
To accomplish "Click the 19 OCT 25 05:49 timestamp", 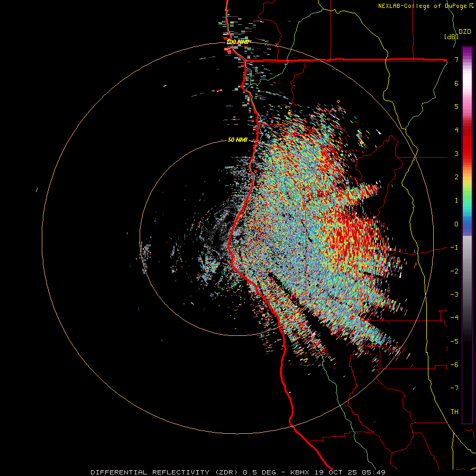I will click(349, 472).
